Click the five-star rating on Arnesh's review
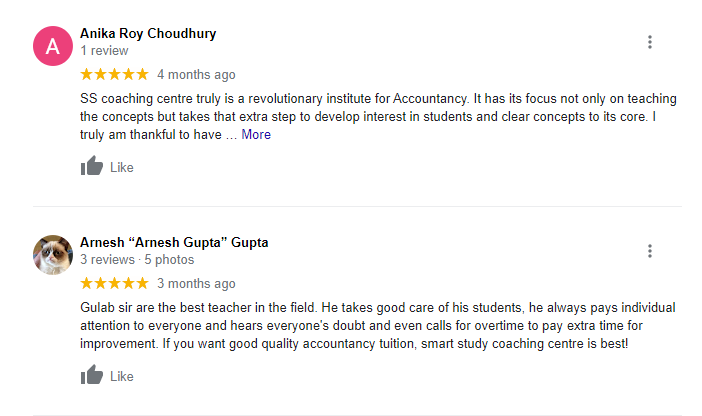Image resolution: width=702 pixels, height=416 pixels. [x=114, y=283]
